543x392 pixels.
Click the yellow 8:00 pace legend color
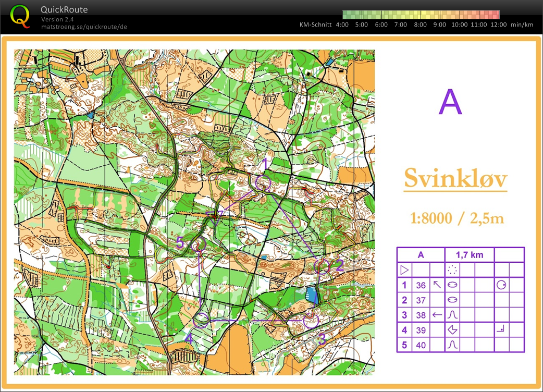[421, 15]
